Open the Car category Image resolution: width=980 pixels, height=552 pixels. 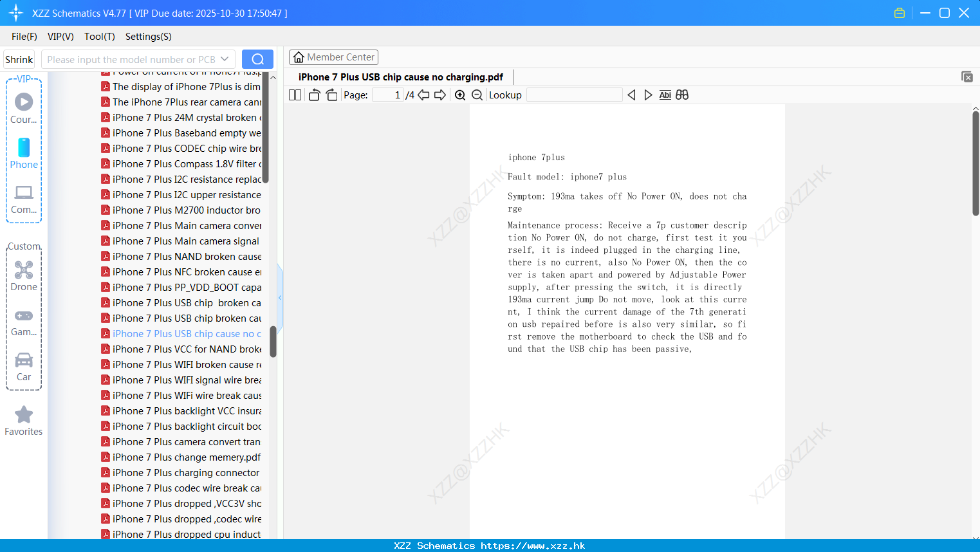tap(24, 367)
